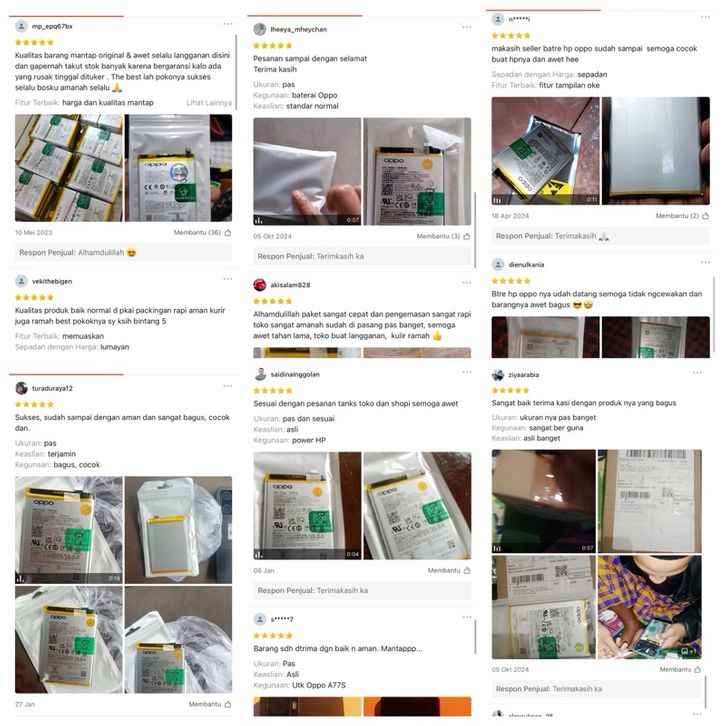The width and height of the screenshot is (726, 726).
Task: Open battery photo thumbnail in mp_epq67bx review
Action: click(167, 168)
